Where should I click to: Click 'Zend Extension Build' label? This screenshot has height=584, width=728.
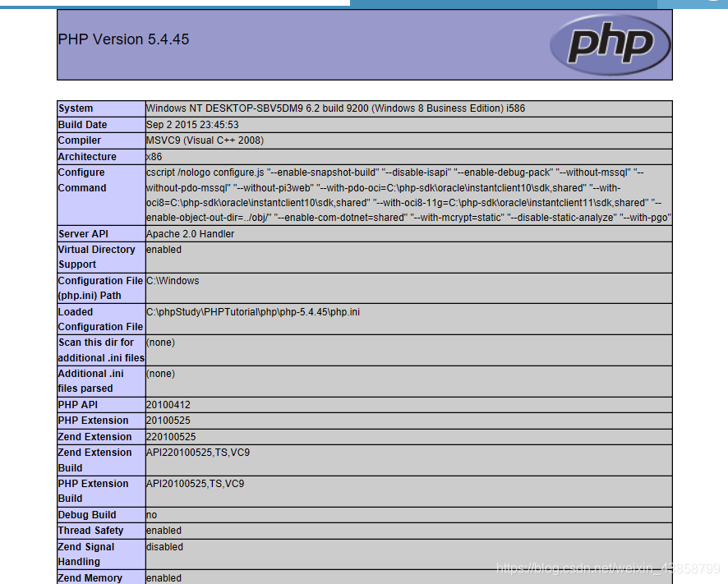click(x=94, y=460)
